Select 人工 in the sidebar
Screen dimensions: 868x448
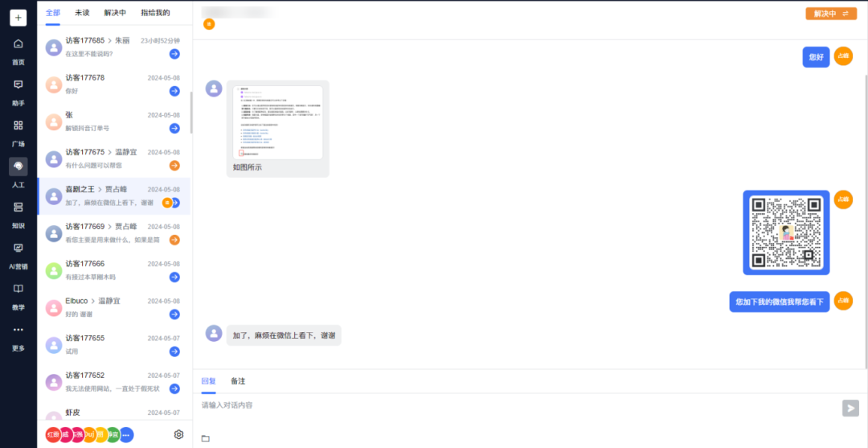18,174
